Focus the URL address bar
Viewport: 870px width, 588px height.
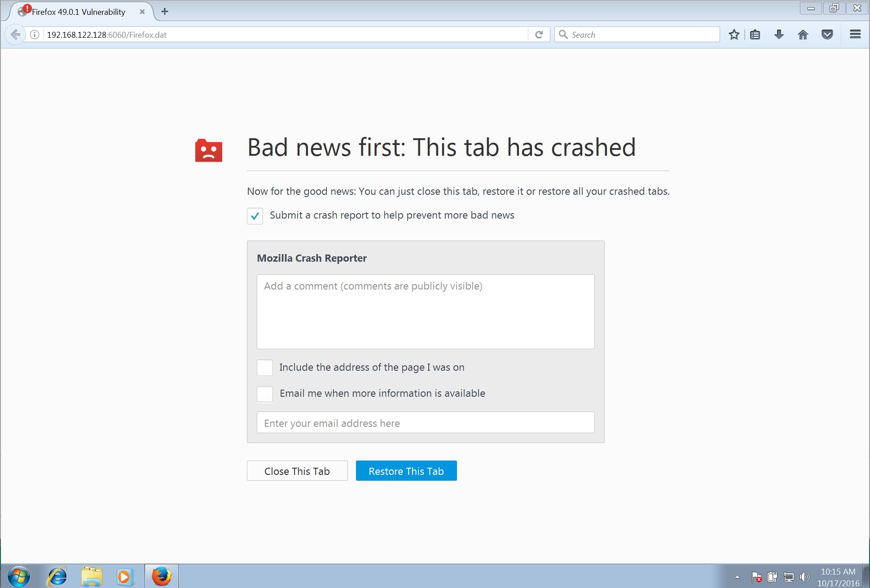(x=285, y=35)
